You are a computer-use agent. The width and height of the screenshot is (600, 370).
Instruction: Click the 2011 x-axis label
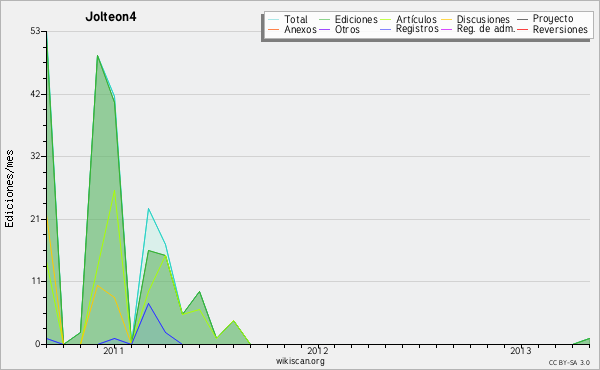coord(114,350)
